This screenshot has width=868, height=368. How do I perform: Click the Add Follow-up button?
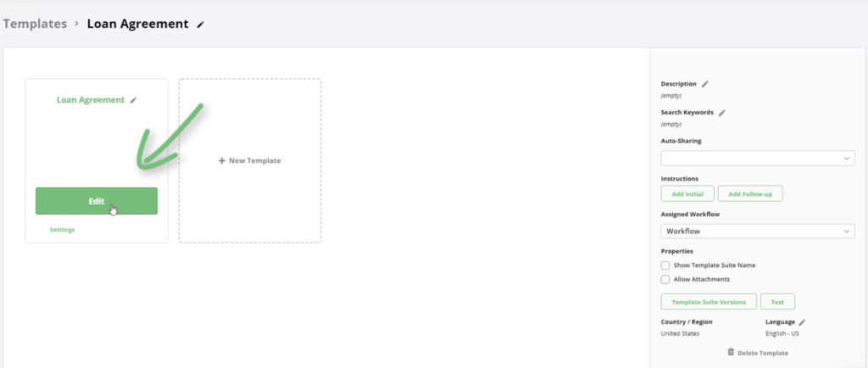pos(749,193)
